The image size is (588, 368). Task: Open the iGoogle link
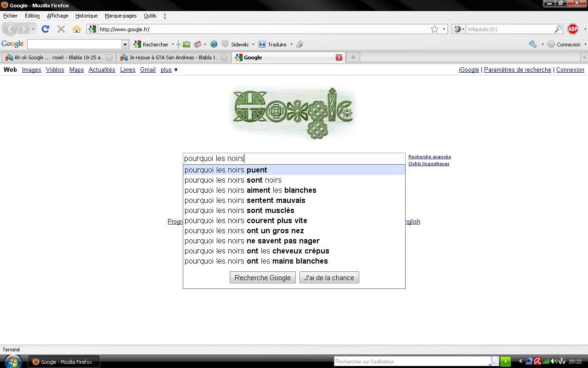[469, 70]
